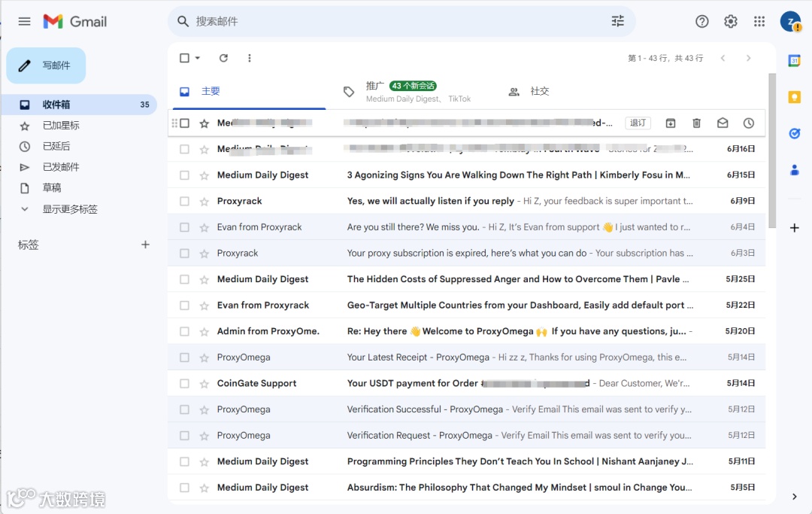Open the help question mark icon
Viewport: 812px width, 514px height.
[701, 21]
